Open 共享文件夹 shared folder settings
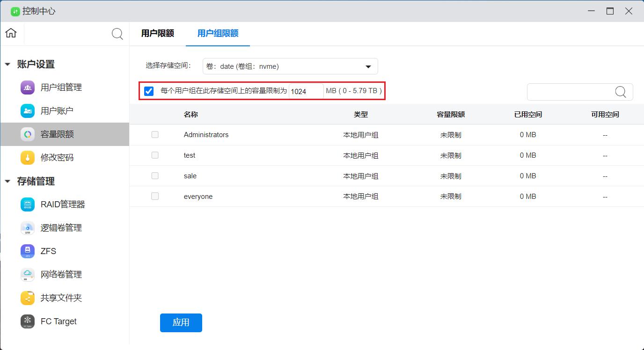644x350 pixels. (60, 298)
